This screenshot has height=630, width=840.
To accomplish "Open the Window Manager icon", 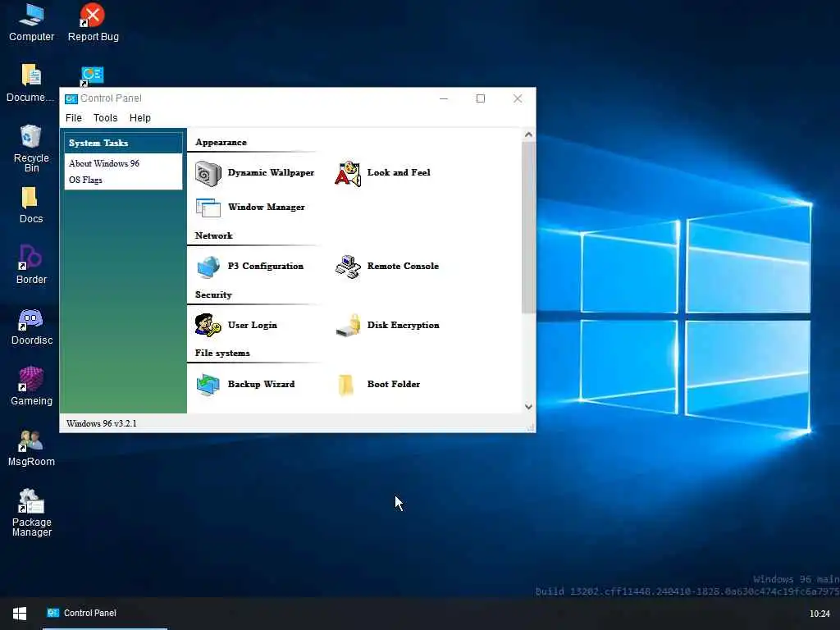I will point(208,208).
